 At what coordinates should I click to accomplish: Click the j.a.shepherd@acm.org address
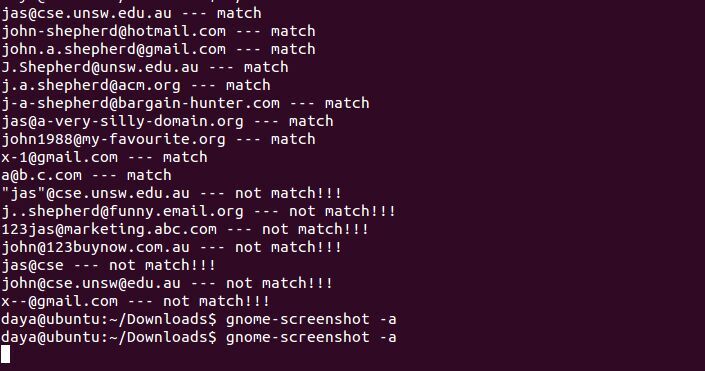[91, 85]
